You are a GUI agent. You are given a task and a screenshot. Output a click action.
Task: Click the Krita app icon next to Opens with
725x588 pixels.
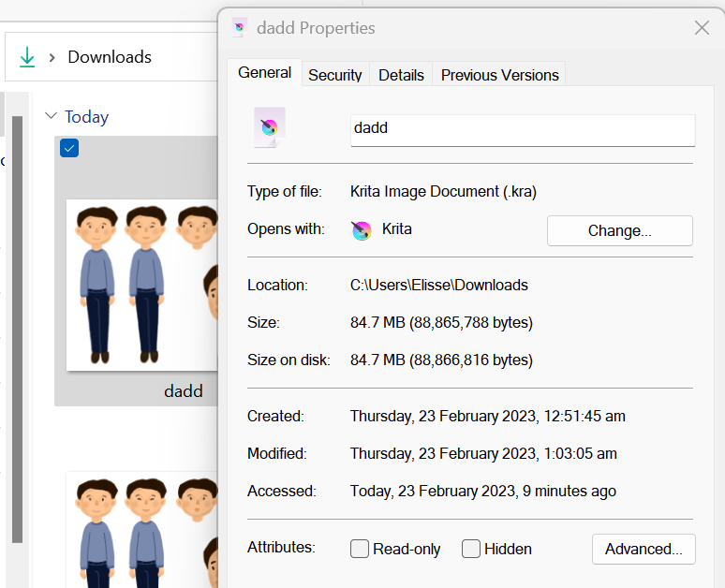click(x=362, y=229)
